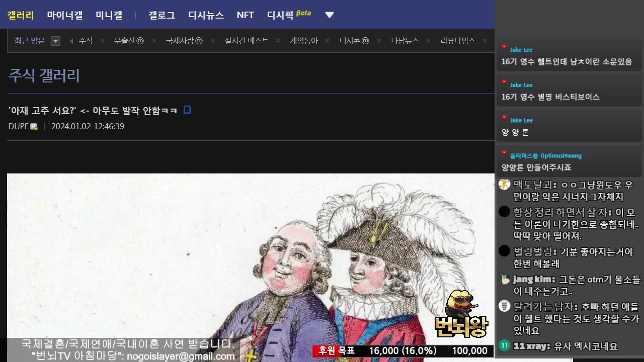Screen dimensions: 644x362
Task: Open 디시픽 Beta in the top bar
Action: point(289,15)
